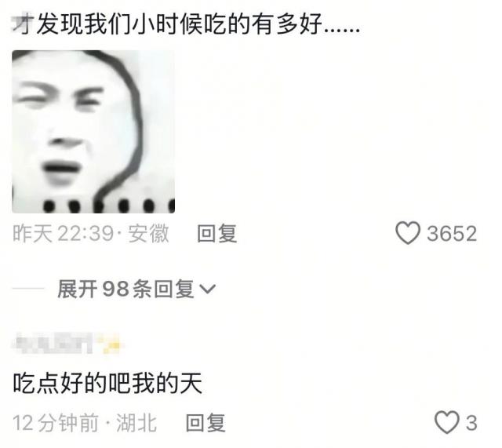Screen dimensions: 502x448
Task: Click the short line before 展开98条回复
Action: pyautogui.click(x=28, y=289)
